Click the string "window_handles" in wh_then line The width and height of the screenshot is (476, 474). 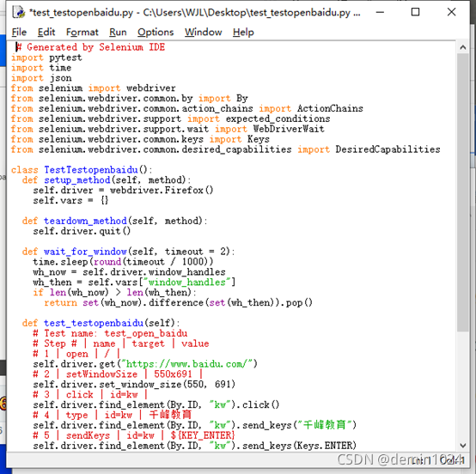point(187,283)
